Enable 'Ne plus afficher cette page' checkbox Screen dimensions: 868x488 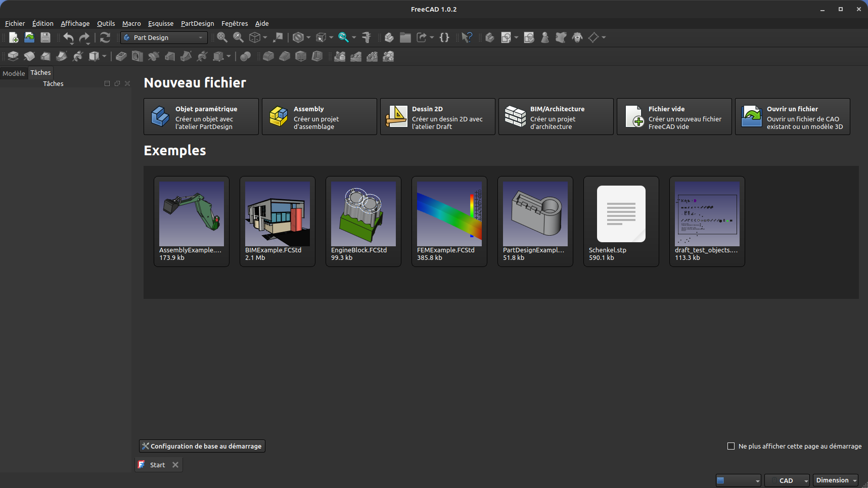click(x=730, y=446)
